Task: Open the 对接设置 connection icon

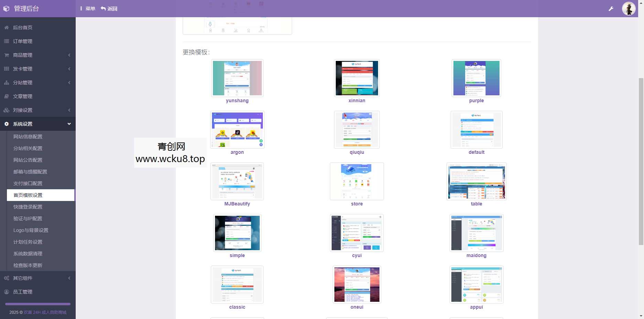Action: pyautogui.click(x=6, y=110)
